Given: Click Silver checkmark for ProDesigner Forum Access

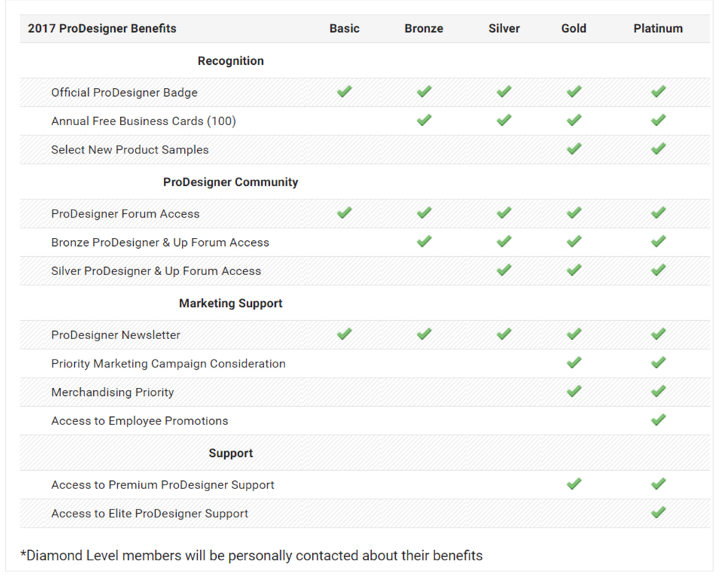Looking at the screenshot, I should 504,212.
